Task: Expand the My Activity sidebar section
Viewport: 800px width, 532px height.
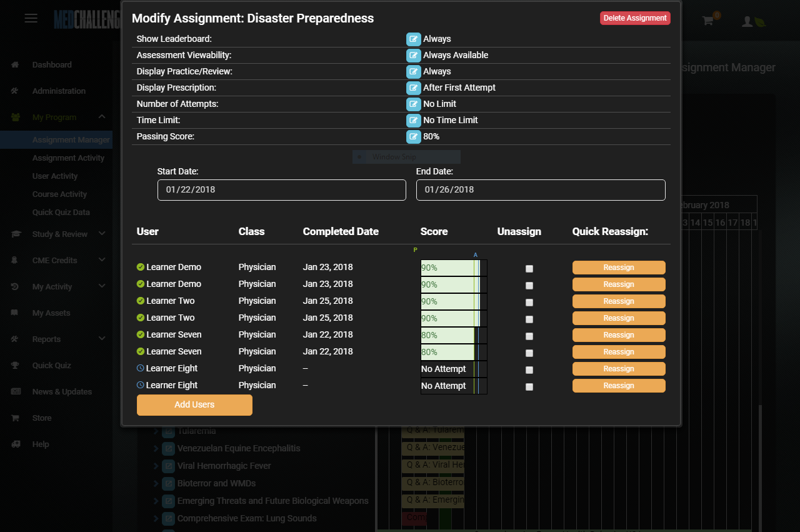Action: (x=102, y=286)
